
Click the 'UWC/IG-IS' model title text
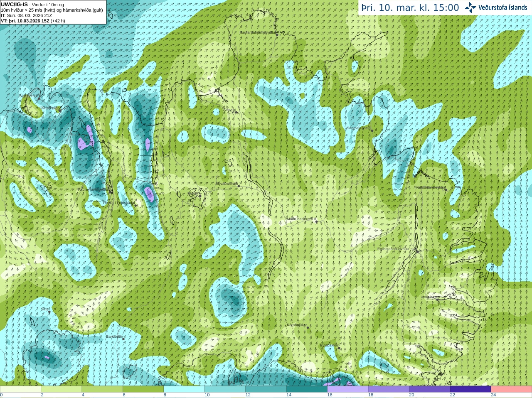pos(14,4)
